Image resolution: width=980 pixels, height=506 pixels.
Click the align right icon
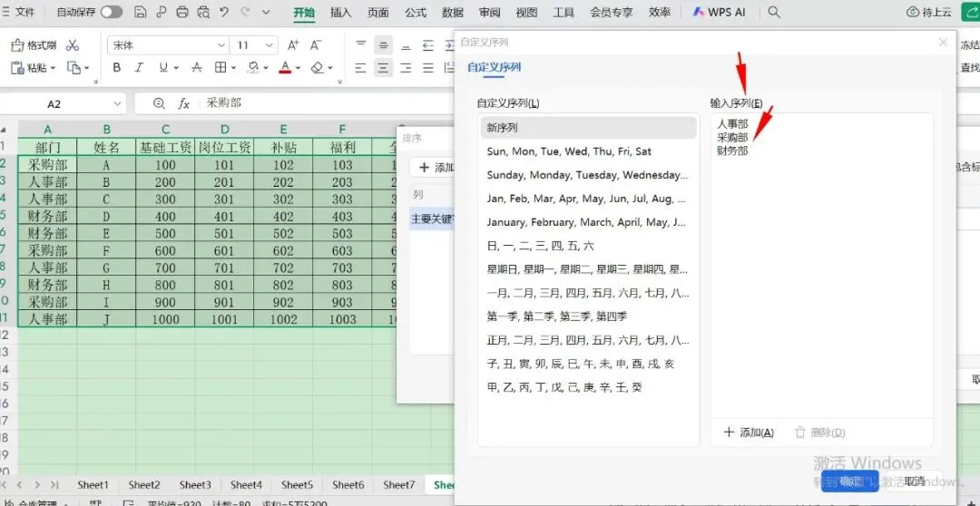click(406, 67)
